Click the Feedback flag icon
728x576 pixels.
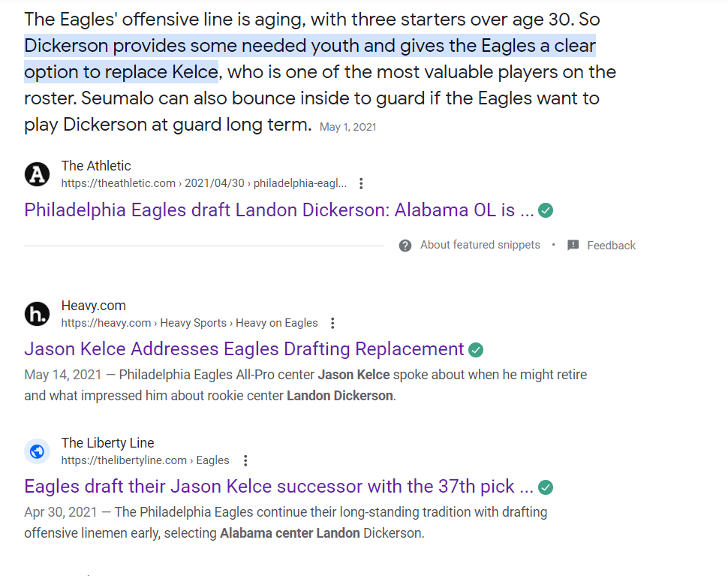(573, 246)
